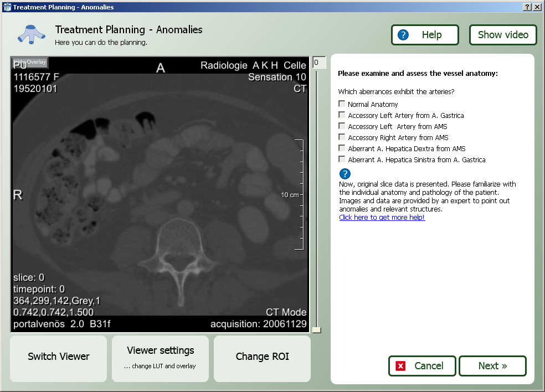Viewport: 545px width, 392px height.
Task: Close the Treatment Planning window
Action: point(537,7)
